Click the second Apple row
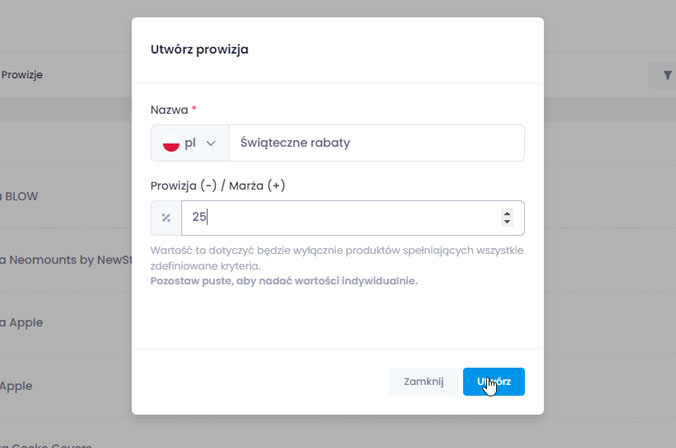Screen dimensions: 676x448 (18, 385)
